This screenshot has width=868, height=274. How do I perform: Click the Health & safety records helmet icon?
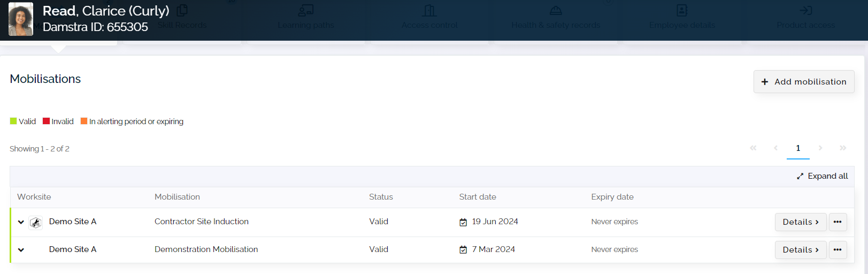click(x=556, y=11)
